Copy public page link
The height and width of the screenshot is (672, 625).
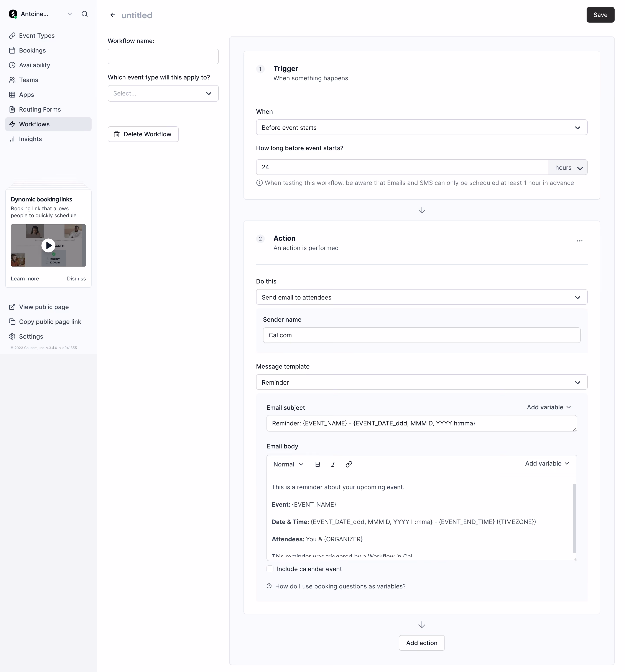click(x=48, y=322)
